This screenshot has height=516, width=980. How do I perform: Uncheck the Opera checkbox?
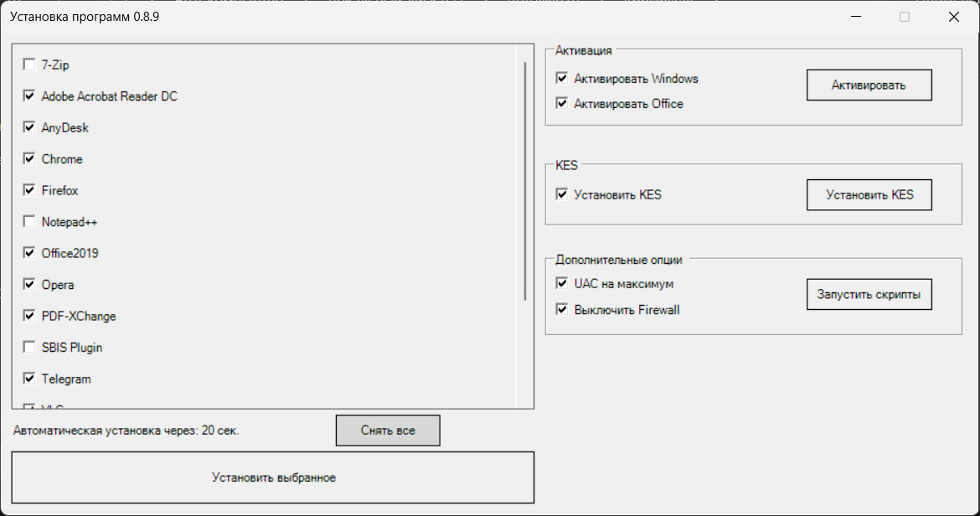[x=28, y=284]
